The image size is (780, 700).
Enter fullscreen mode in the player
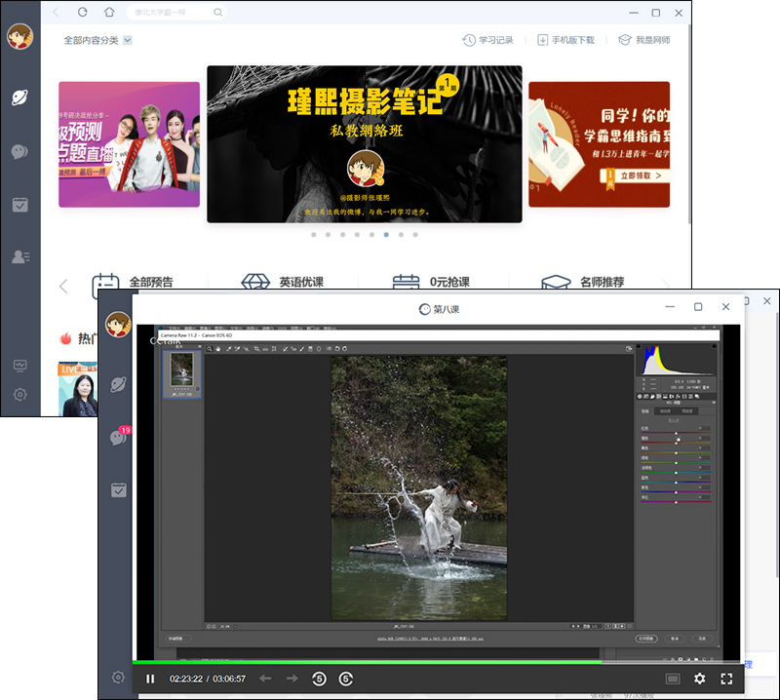(726, 679)
